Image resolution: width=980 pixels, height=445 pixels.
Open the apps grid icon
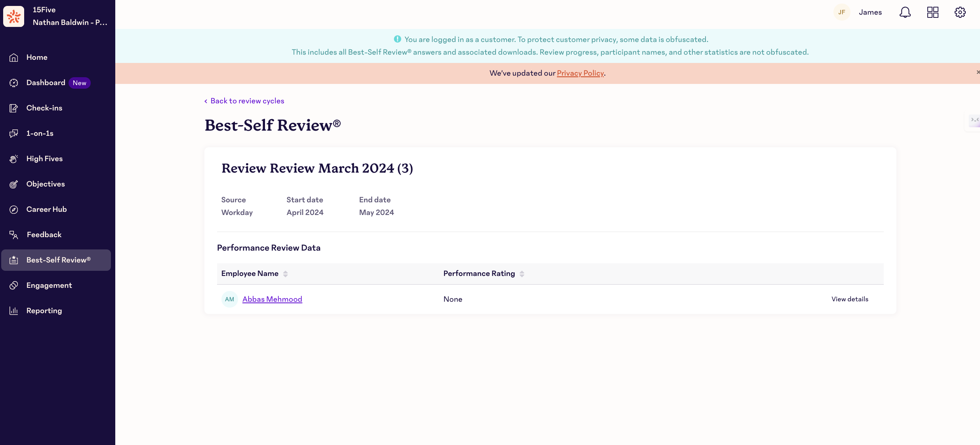(933, 12)
